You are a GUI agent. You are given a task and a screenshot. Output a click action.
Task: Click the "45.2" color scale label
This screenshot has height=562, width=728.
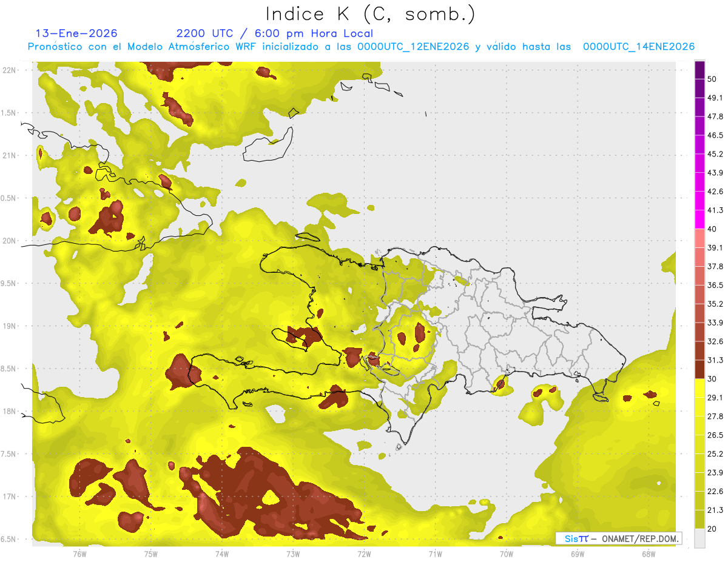point(715,154)
